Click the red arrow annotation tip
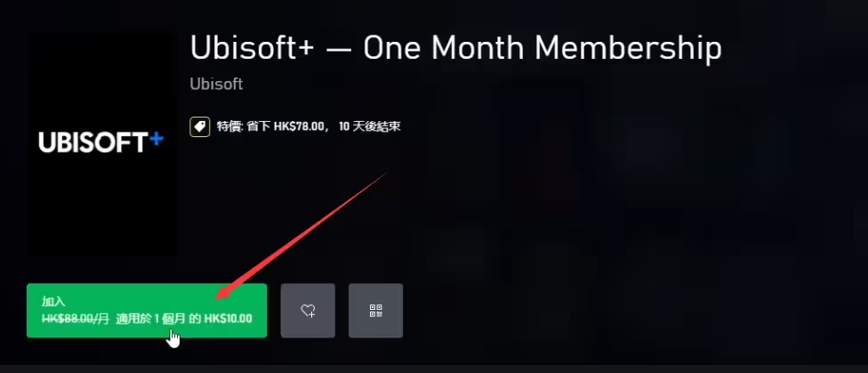 coord(217,299)
